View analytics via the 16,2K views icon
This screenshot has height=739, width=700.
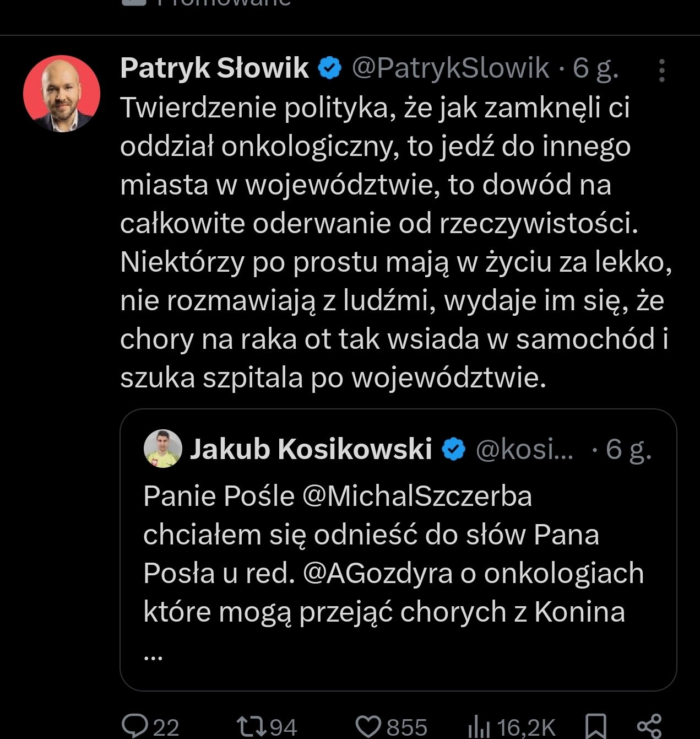pos(479,727)
